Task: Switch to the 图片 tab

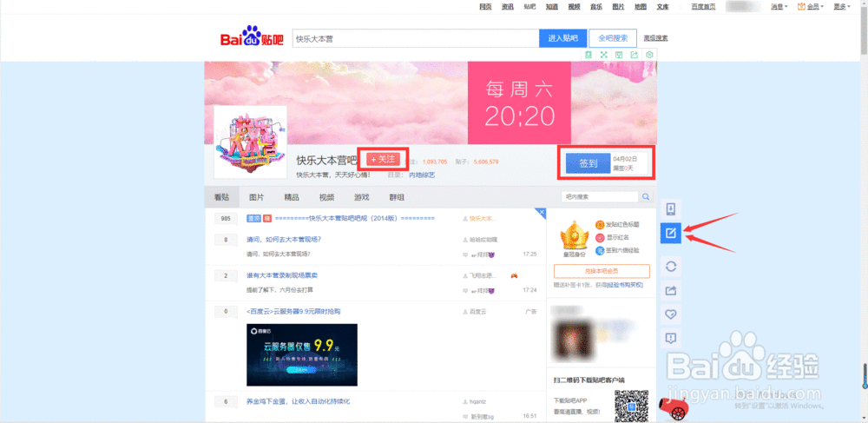Action: 256,197
